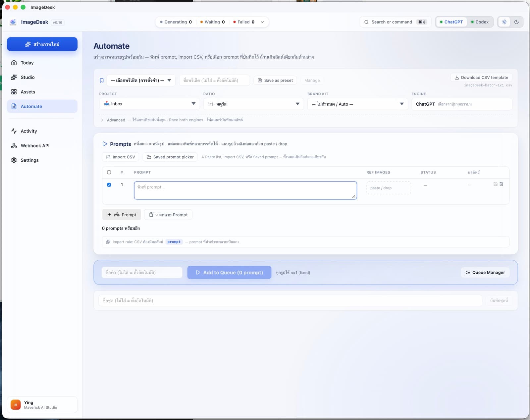Open the Ying user profile card
This screenshot has height=420, width=530.
tap(42, 405)
